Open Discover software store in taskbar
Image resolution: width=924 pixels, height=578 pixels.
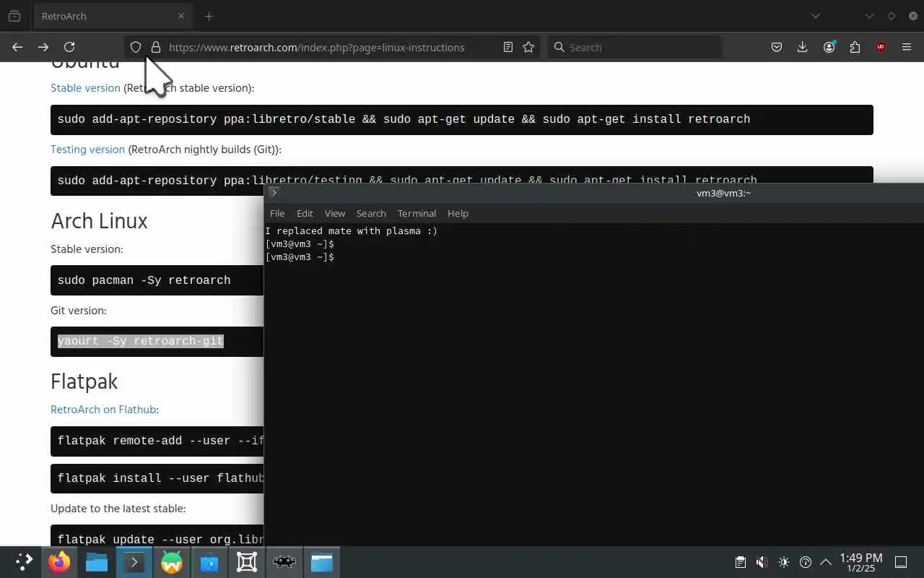click(209, 562)
